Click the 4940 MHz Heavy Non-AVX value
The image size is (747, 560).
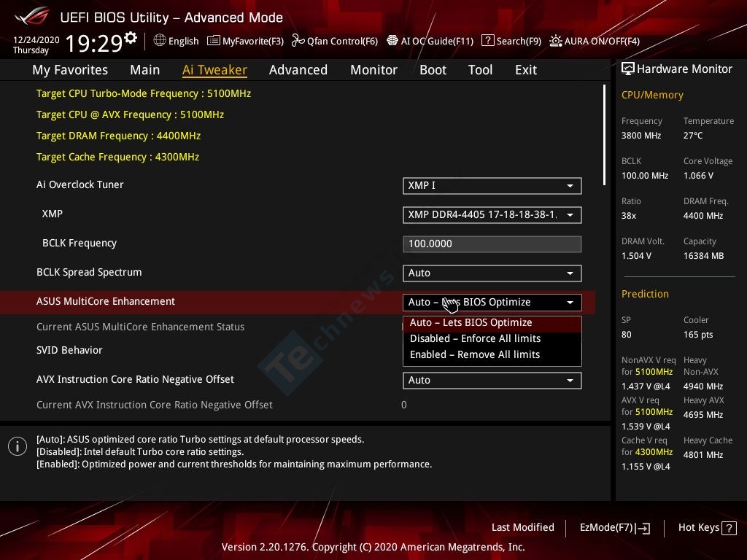(x=703, y=386)
